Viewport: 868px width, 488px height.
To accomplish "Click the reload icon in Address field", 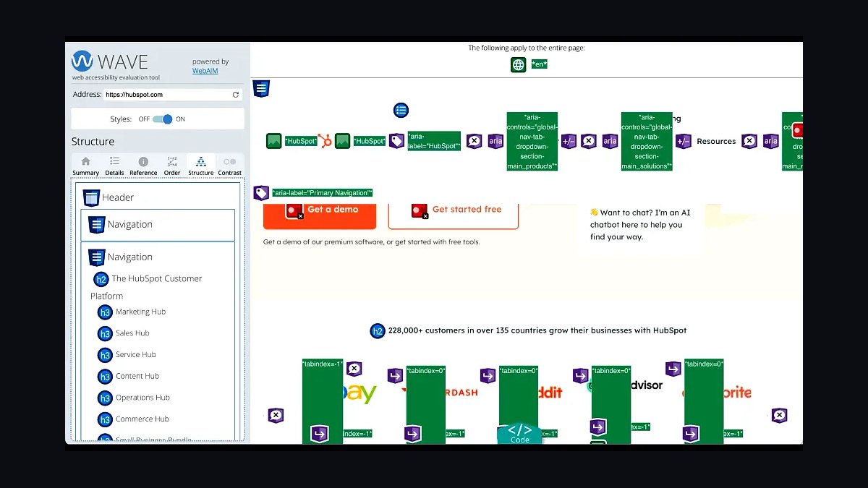I will (x=235, y=95).
